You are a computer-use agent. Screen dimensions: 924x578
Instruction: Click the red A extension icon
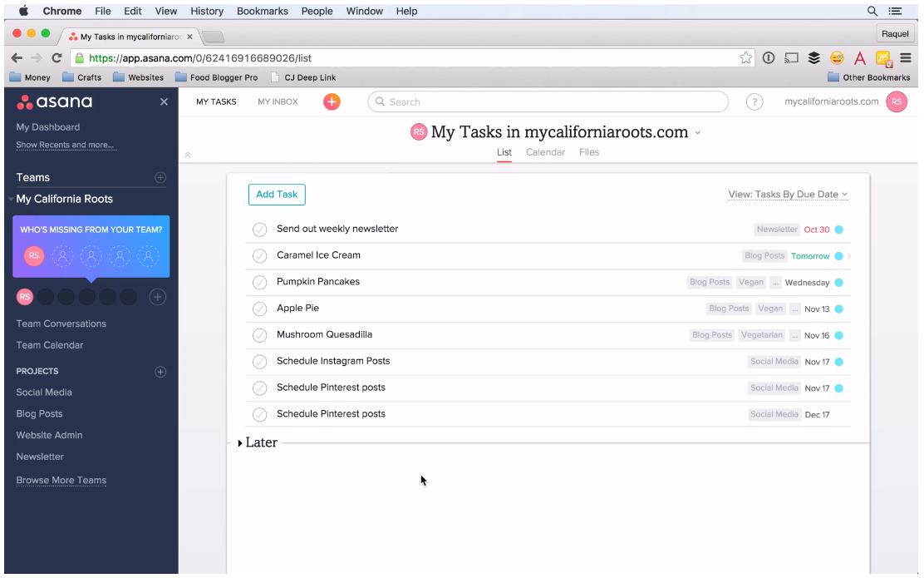coord(860,58)
